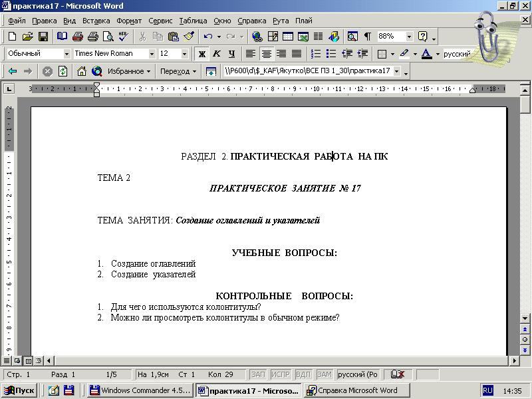
Task: Decrease paragraph indent
Action: 346,54
